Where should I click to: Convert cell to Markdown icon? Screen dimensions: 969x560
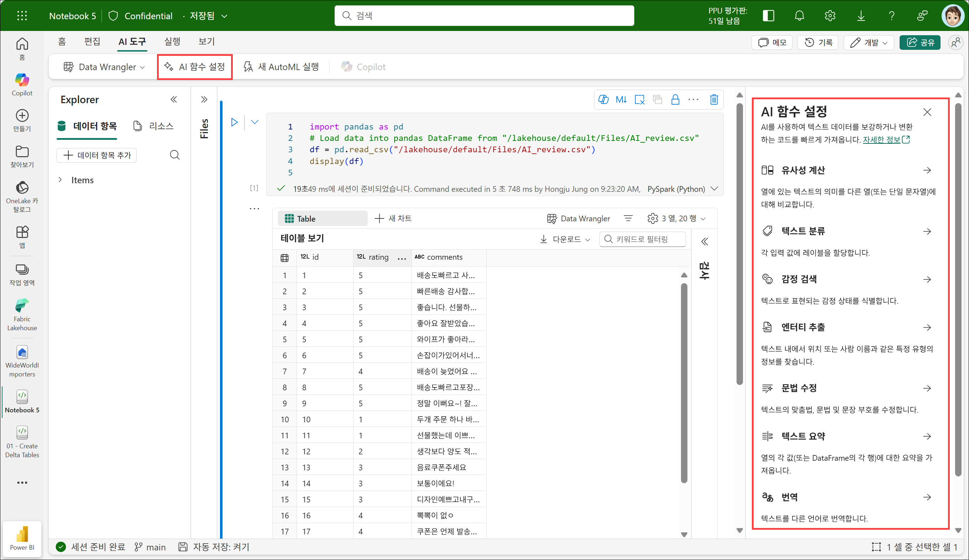tap(621, 100)
